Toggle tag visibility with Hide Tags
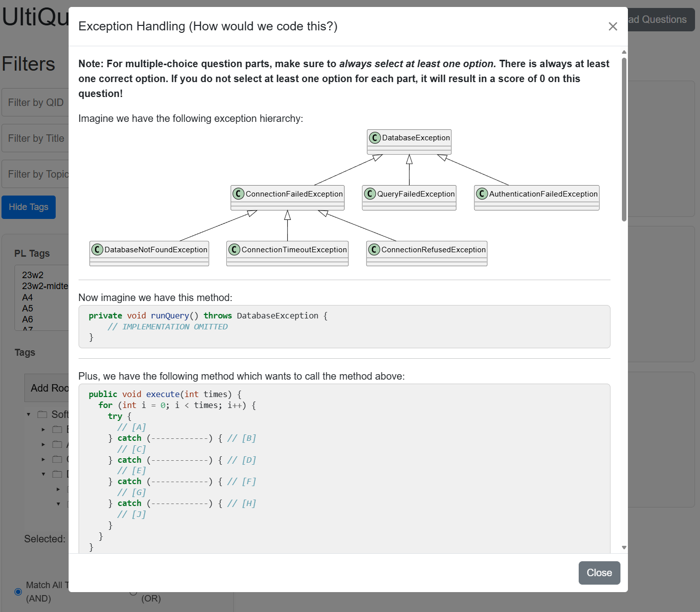 coord(28,207)
